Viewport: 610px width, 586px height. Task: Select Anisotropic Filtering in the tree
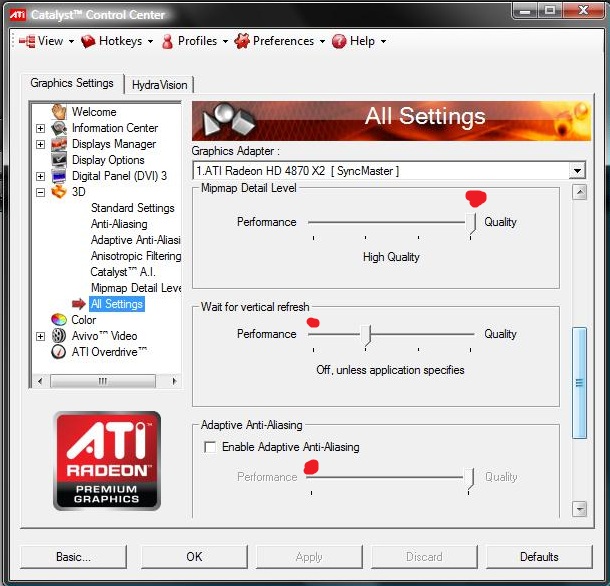136,256
